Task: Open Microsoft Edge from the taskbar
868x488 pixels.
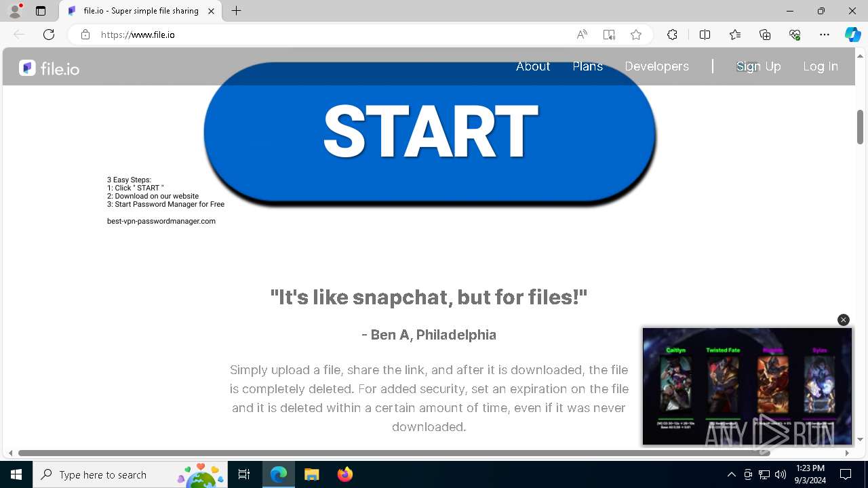Action: pos(279,474)
